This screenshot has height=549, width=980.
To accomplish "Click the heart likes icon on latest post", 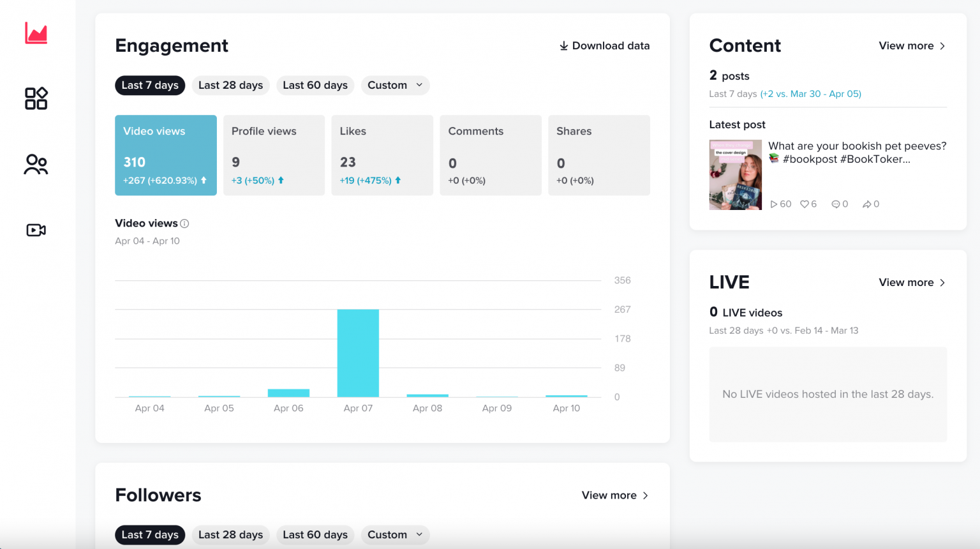I will coord(805,204).
